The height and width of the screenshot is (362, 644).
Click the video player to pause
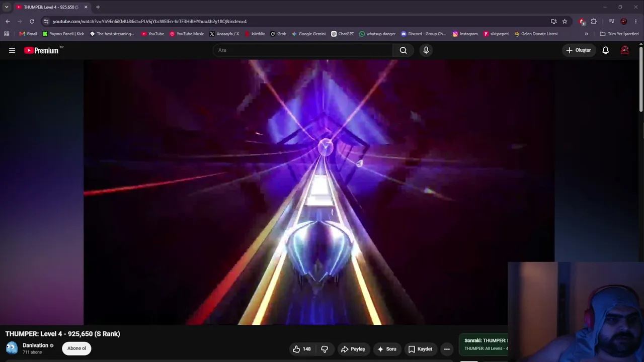[319, 193]
